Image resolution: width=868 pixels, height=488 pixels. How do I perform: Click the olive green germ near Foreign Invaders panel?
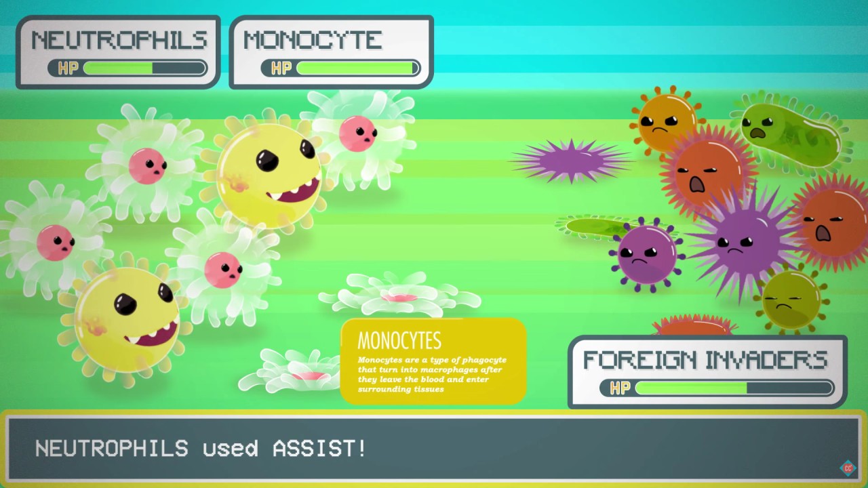tap(791, 299)
